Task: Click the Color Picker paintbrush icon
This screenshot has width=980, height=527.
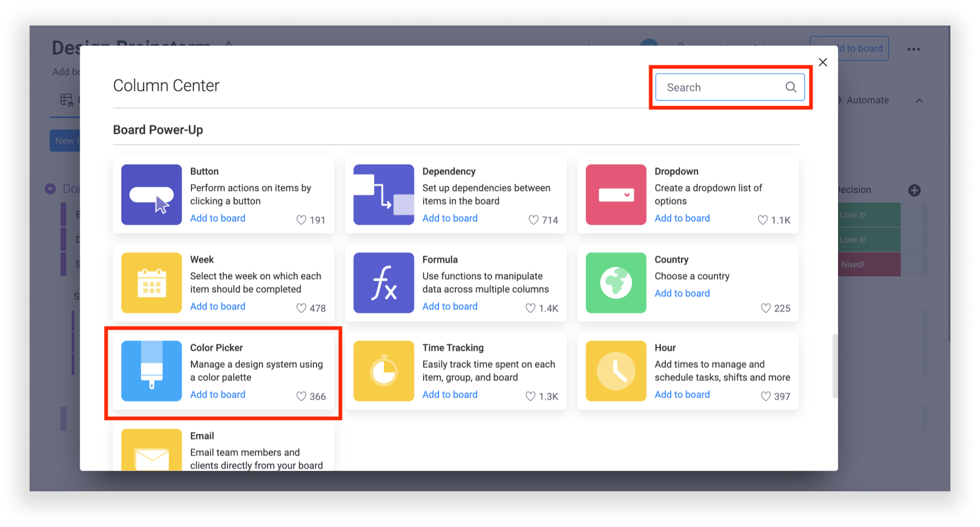Action: pyautogui.click(x=151, y=371)
